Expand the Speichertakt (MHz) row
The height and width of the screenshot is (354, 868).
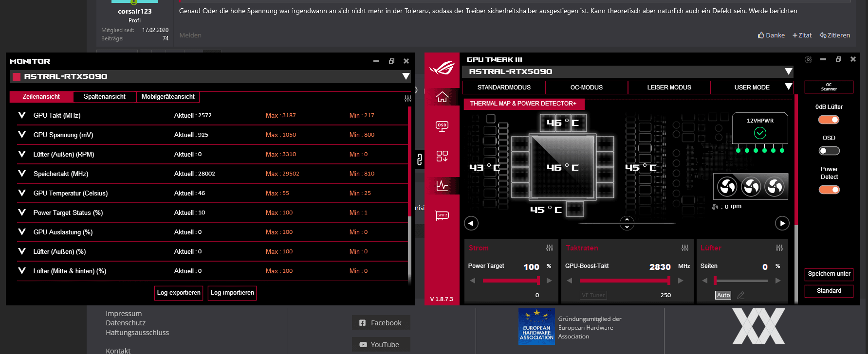click(x=22, y=174)
